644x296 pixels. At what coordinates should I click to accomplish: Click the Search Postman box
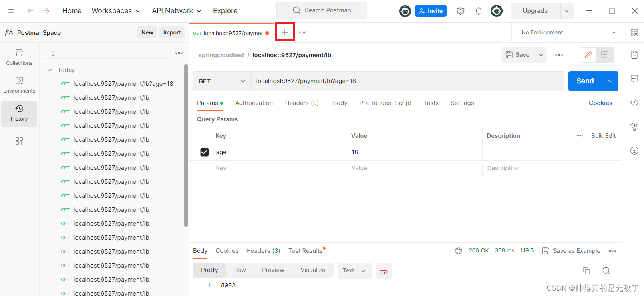[x=322, y=10]
